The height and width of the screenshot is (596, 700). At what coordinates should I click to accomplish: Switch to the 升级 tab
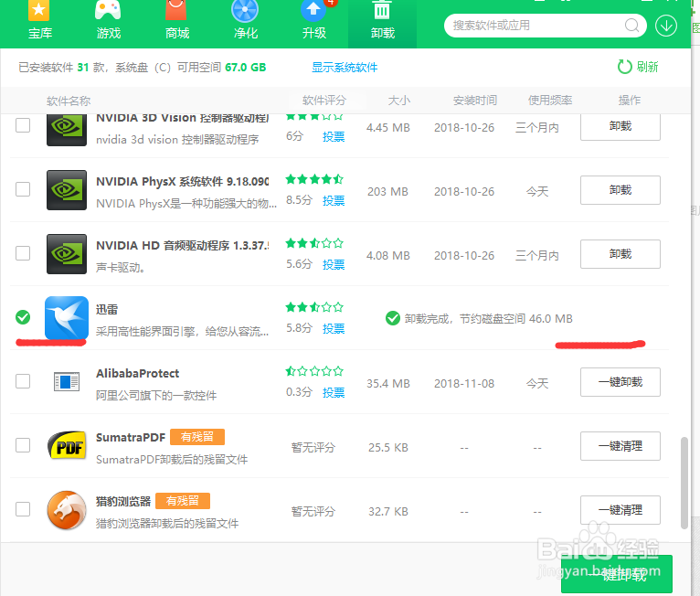click(313, 21)
